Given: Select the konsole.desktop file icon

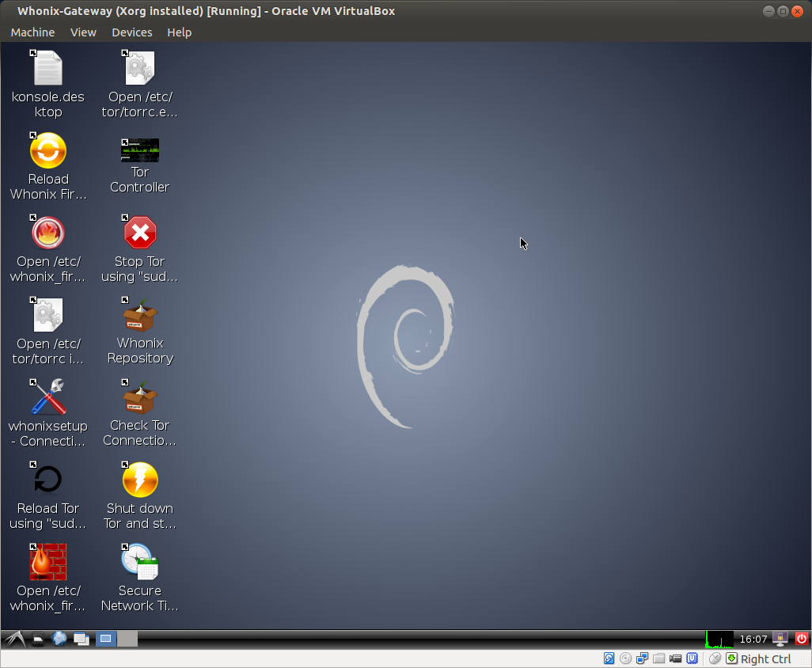Looking at the screenshot, I should [x=48, y=69].
